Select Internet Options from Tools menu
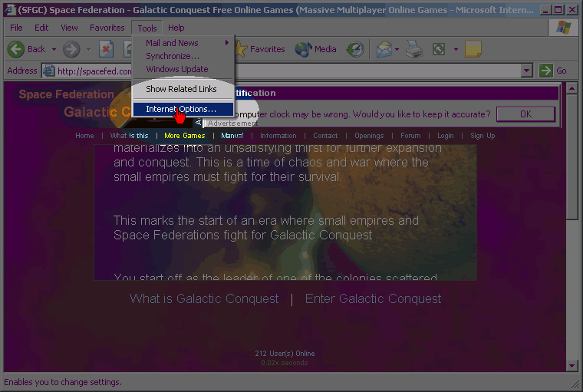Screen dimensions: 583x392 [181, 109]
